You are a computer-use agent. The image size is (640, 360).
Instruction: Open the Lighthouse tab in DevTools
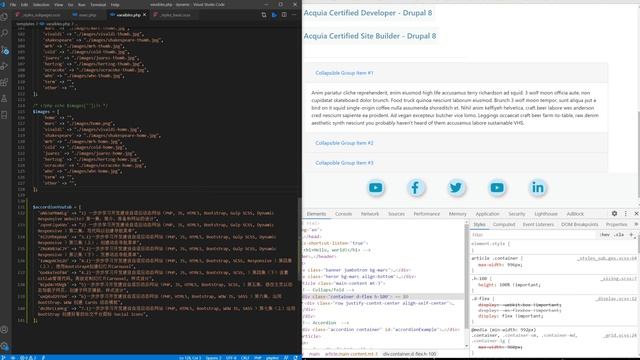[546, 214]
